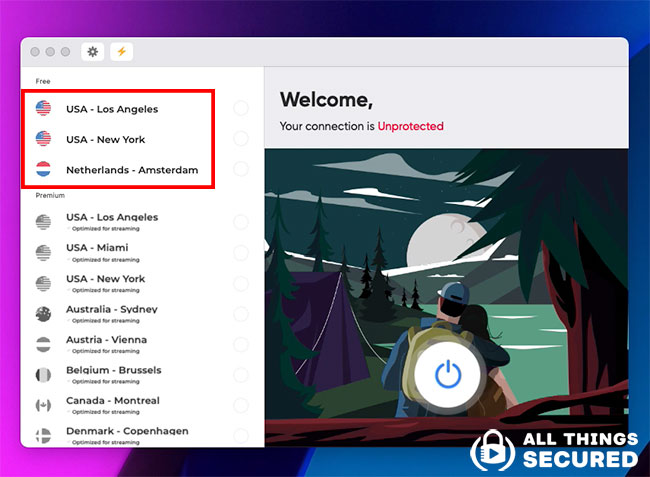Select the Netherlands - Amsterdam radio button

pos(241,169)
